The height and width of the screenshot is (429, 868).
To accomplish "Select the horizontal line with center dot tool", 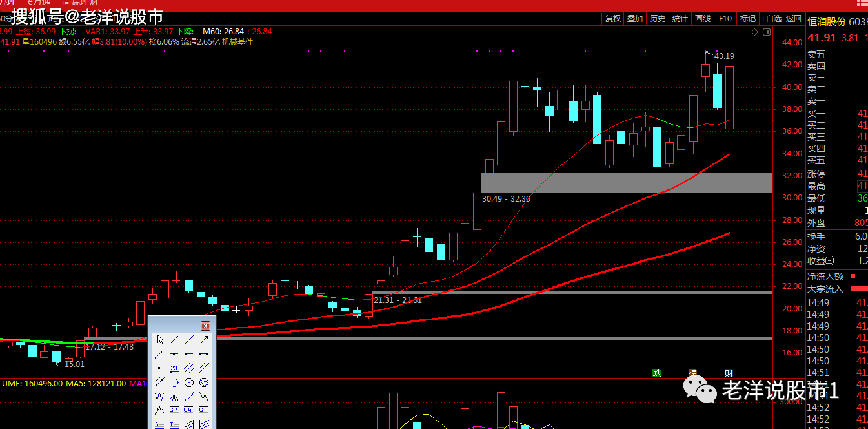I will click(x=174, y=353).
